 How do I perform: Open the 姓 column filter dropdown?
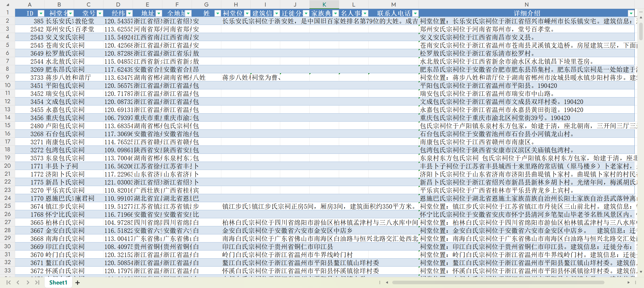point(218,13)
